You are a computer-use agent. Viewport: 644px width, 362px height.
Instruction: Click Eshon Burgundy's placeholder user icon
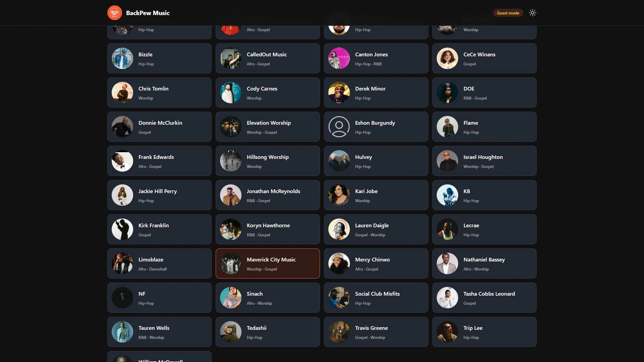pos(339,127)
